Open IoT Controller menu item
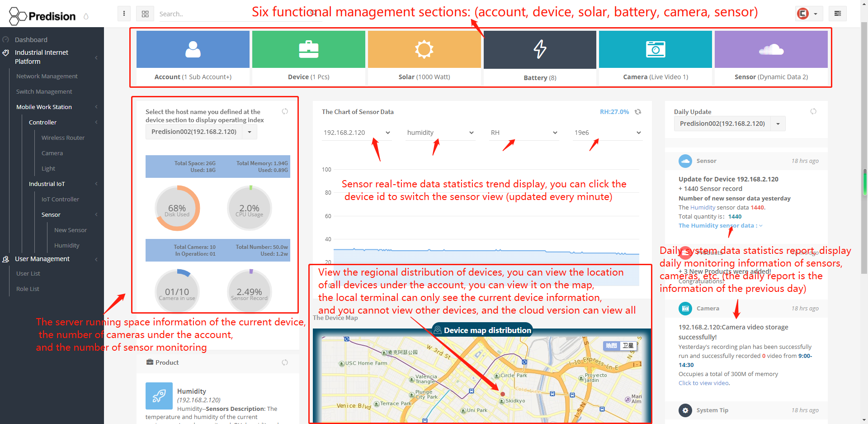The height and width of the screenshot is (424, 868). pyautogui.click(x=60, y=199)
